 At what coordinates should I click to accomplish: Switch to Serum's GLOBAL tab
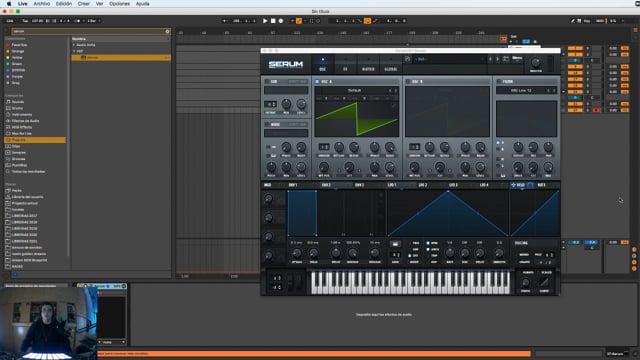tap(391, 64)
